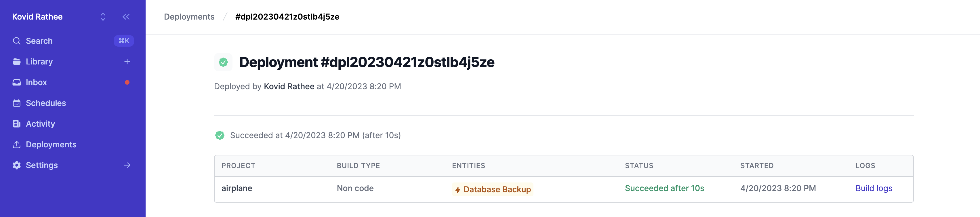Open the Kovid Rathee team switcher
Viewport: 980px width, 217px height.
tap(59, 17)
